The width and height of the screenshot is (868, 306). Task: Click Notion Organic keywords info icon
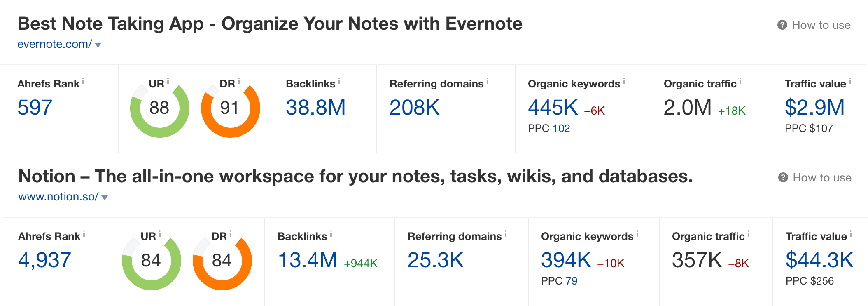(637, 234)
